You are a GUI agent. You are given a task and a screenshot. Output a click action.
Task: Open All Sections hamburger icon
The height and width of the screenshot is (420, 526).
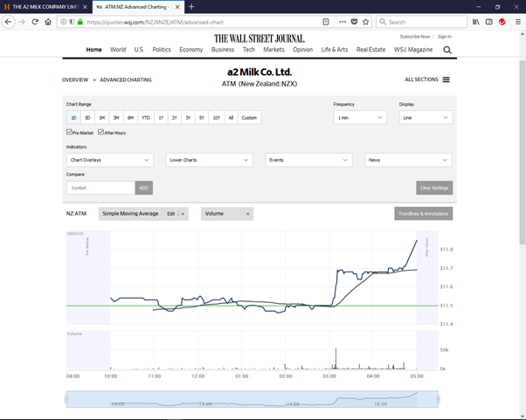[446, 79]
